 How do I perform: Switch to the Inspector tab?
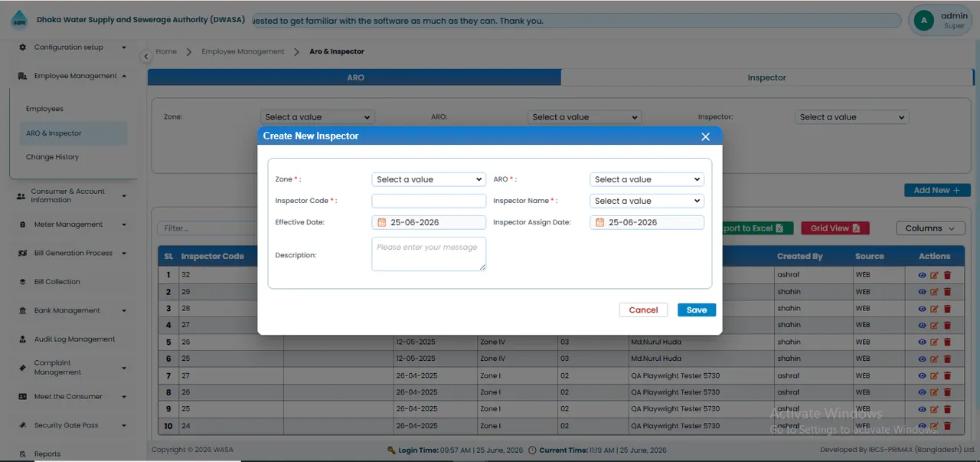tap(767, 77)
